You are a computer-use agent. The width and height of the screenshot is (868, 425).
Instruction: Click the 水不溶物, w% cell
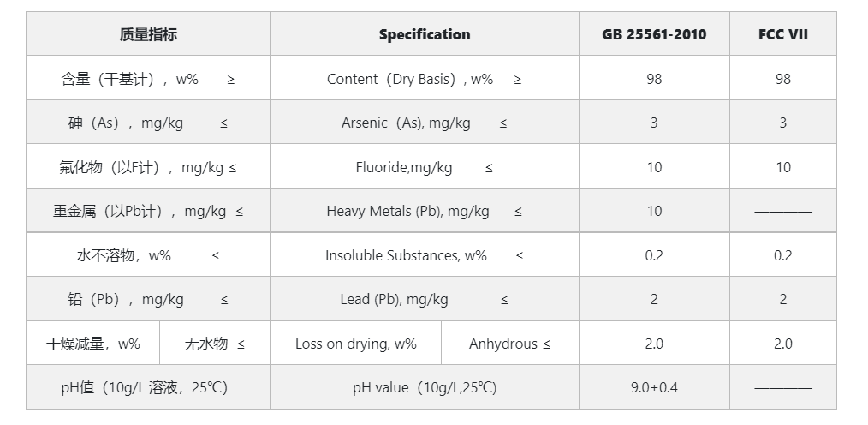click(x=148, y=255)
